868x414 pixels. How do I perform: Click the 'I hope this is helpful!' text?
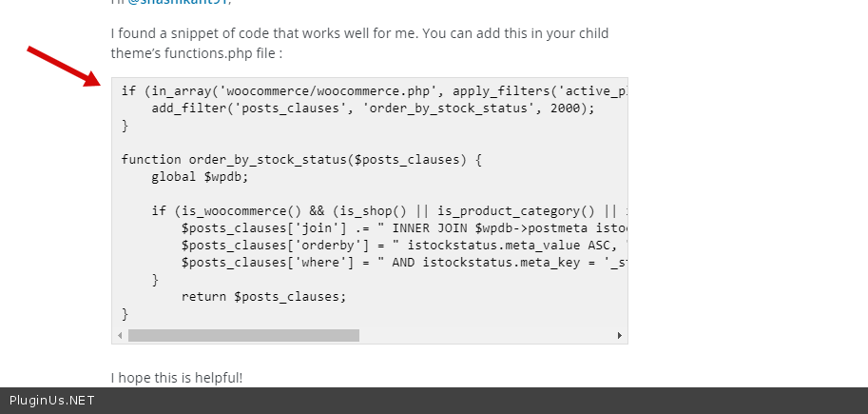tap(177, 378)
